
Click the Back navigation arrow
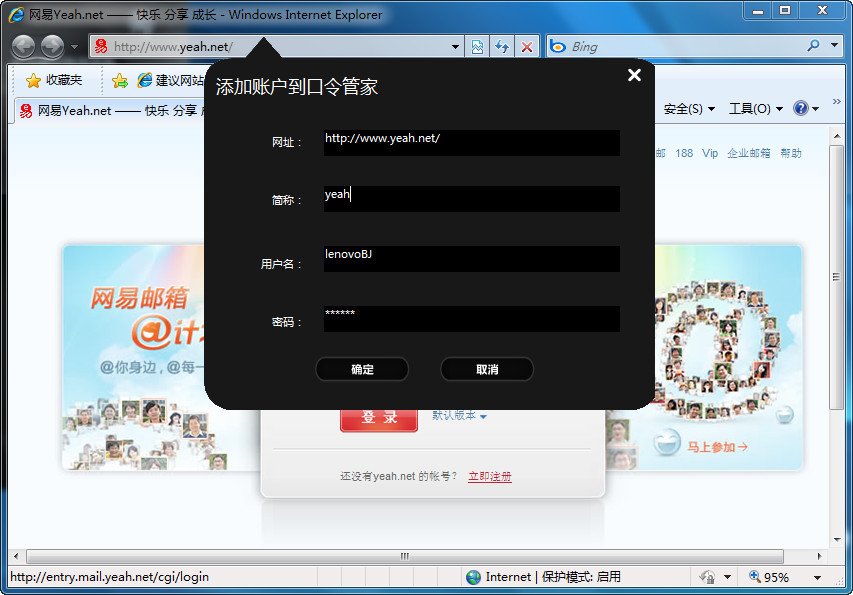24,45
